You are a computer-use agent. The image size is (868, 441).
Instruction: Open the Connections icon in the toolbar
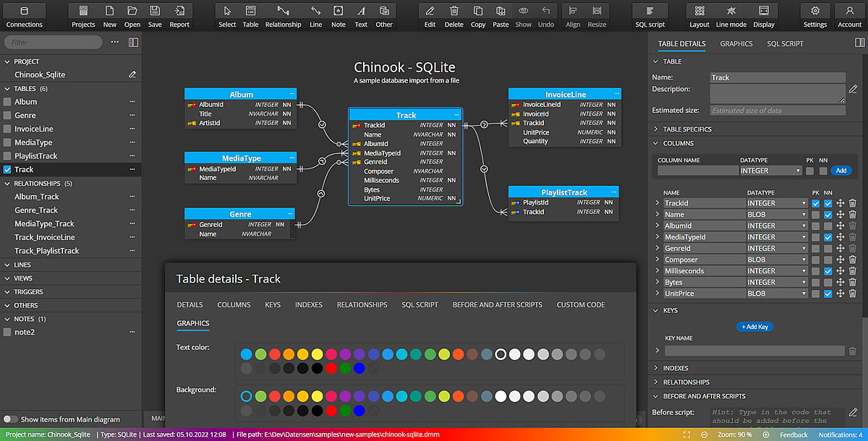coord(24,16)
